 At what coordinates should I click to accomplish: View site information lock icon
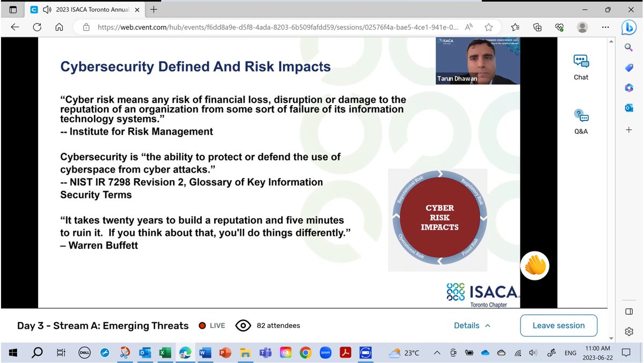click(85, 27)
